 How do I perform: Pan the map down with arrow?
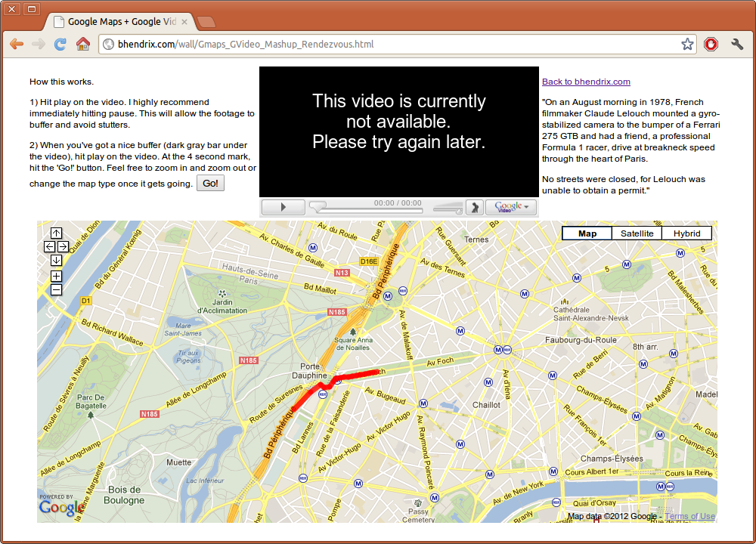click(x=56, y=260)
